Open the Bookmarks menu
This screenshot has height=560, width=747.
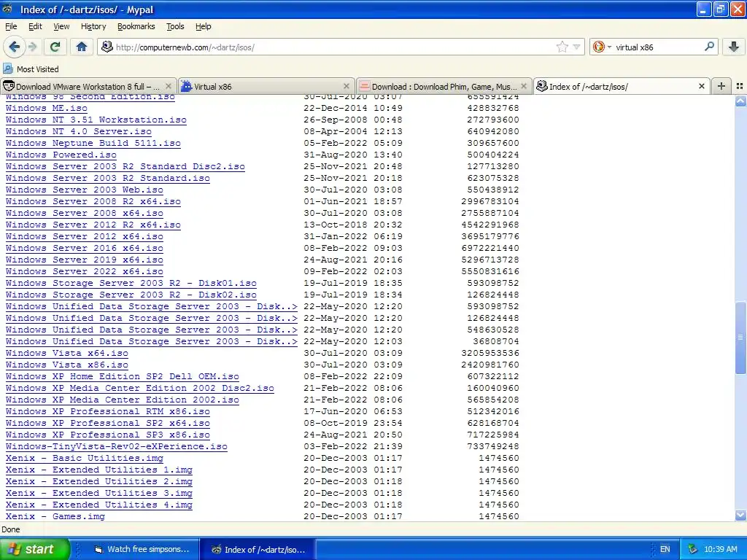coord(136,26)
